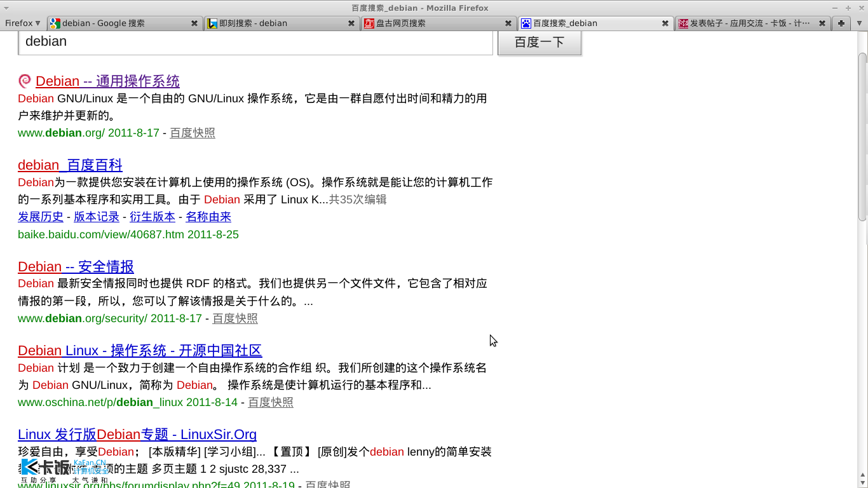
Task: Maximize the Firefox window
Action: (848, 8)
